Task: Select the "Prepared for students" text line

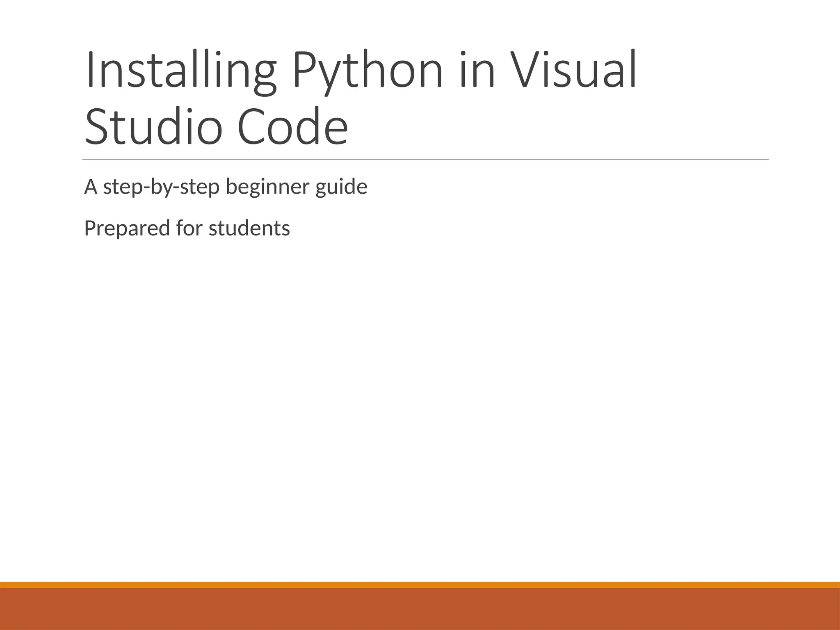Action: [x=187, y=228]
